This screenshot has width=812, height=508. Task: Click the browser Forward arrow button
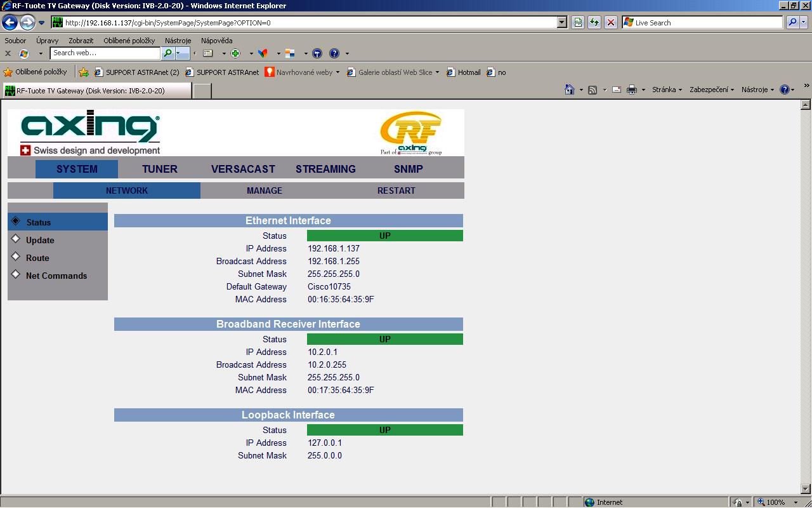click(x=27, y=23)
